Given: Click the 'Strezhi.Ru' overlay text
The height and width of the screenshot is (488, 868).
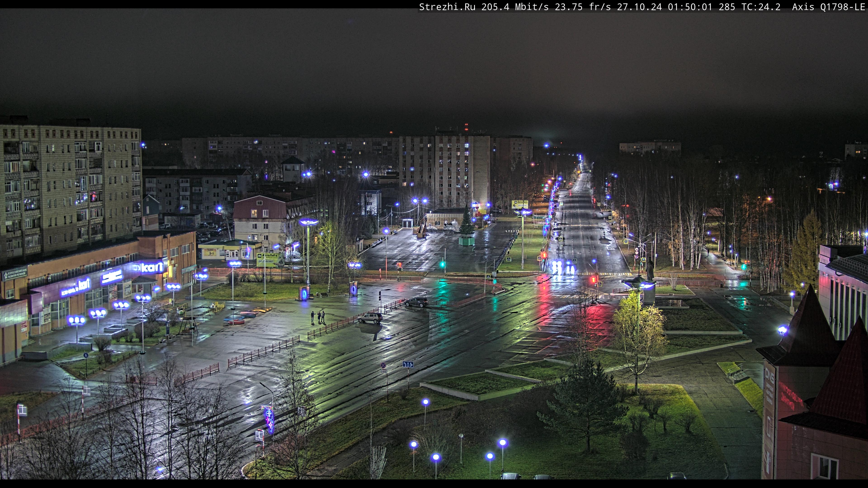Looking at the screenshot, I should [x=447, y=7].
